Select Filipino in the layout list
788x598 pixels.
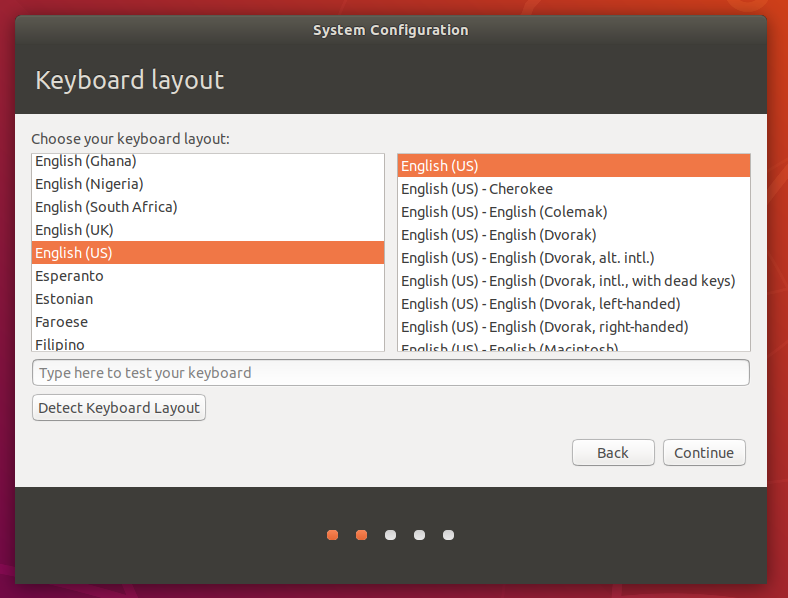(x=60, y=344)
